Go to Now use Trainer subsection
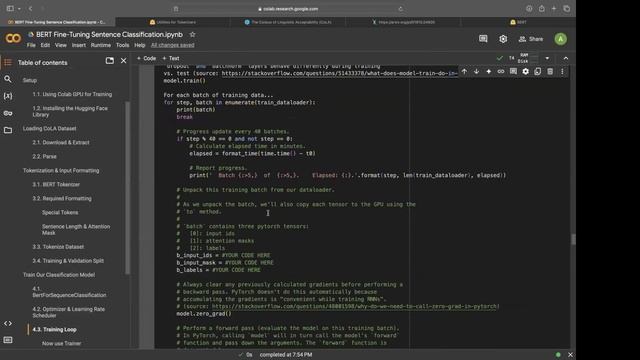The image size is (640, 360). pos(61,344)
